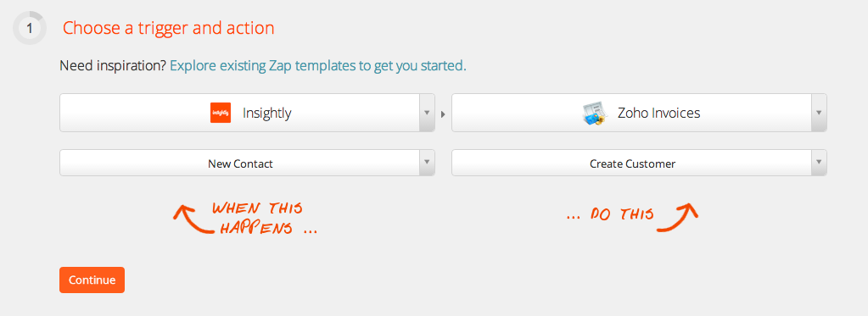
Task: Click the '... do this' handwritten note
Action: point(610,214)
